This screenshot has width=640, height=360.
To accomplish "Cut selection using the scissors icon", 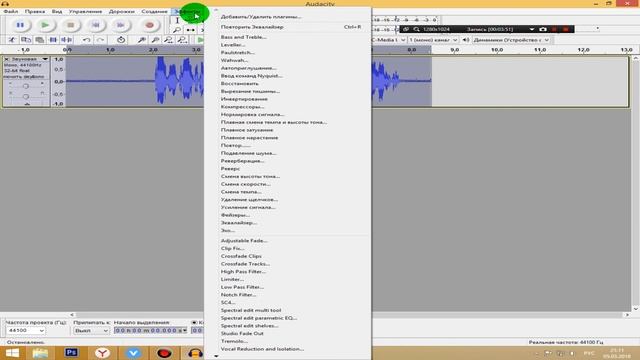I will [12, 40].
